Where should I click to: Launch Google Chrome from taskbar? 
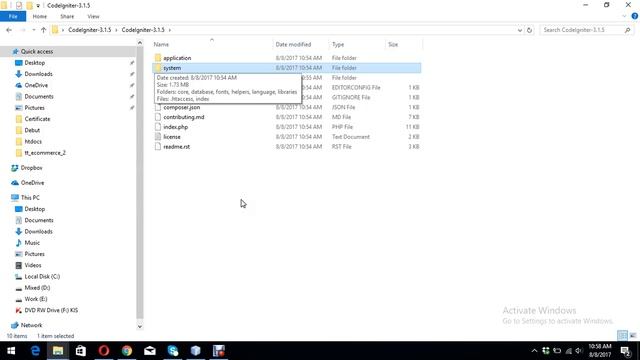(127, 351)
